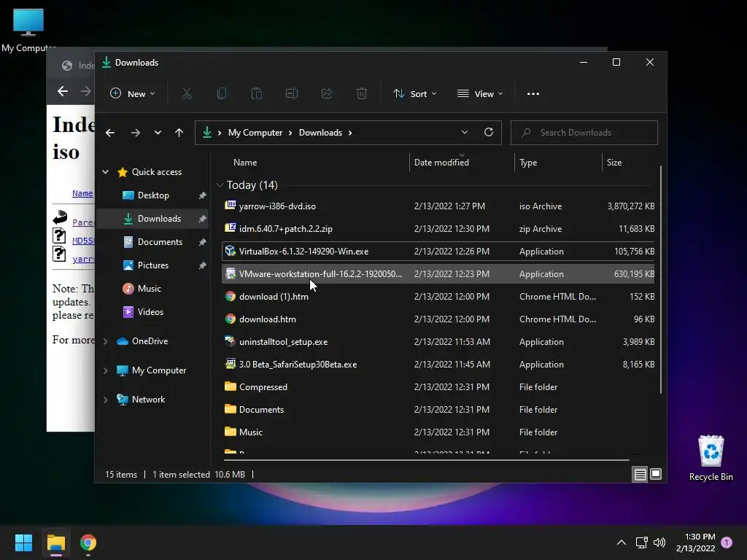The height and width of the screenshot is (560, 747).
Task: Collapse the Quick access tree node
Action: coord(105,172)
